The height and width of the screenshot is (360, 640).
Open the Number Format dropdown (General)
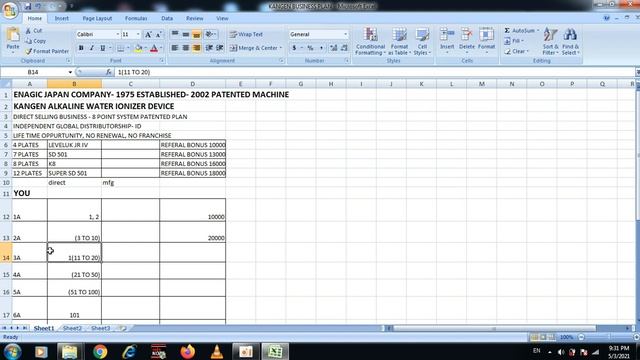click(345, 34)
